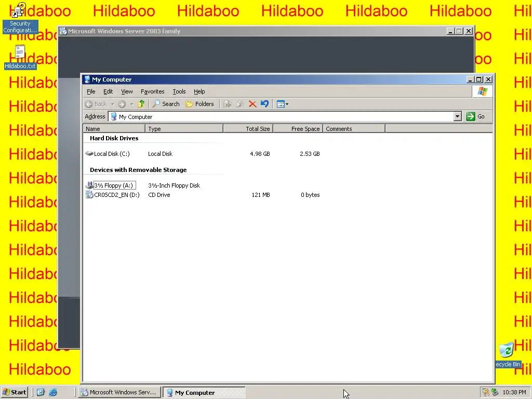
Task: Click the red Delete toolbar icon
Action: (x=252, y=104)
